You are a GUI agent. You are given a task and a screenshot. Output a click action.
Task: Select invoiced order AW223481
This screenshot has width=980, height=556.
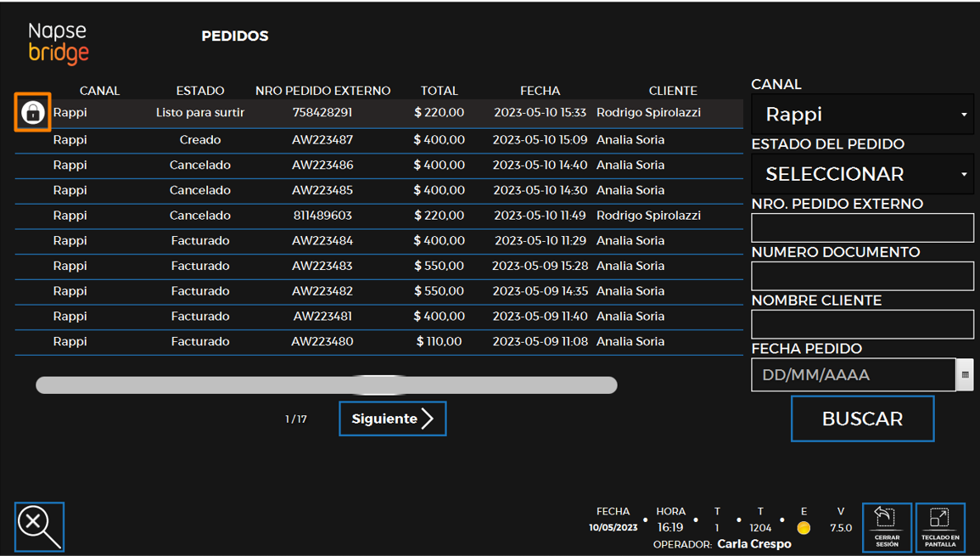click(378, 317)
